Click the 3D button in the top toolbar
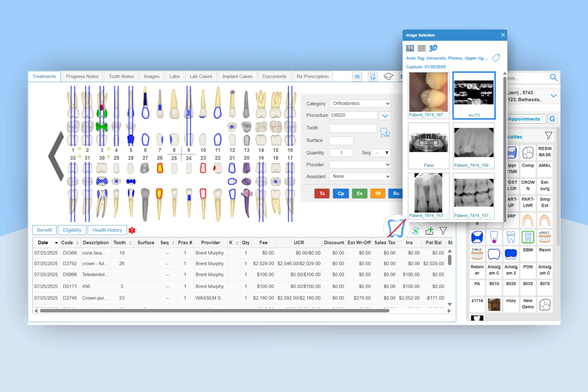This screenshot has width=588, height=392. pos(357,77)
